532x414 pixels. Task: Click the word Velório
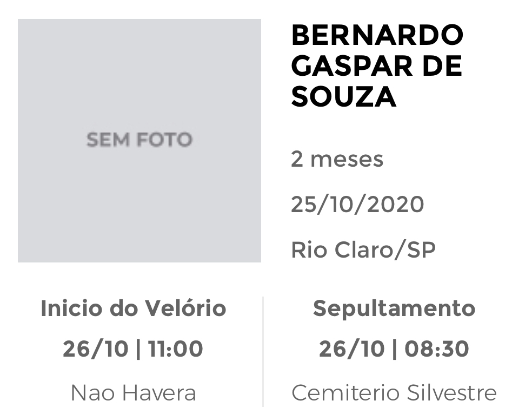[x=185, y=308]
